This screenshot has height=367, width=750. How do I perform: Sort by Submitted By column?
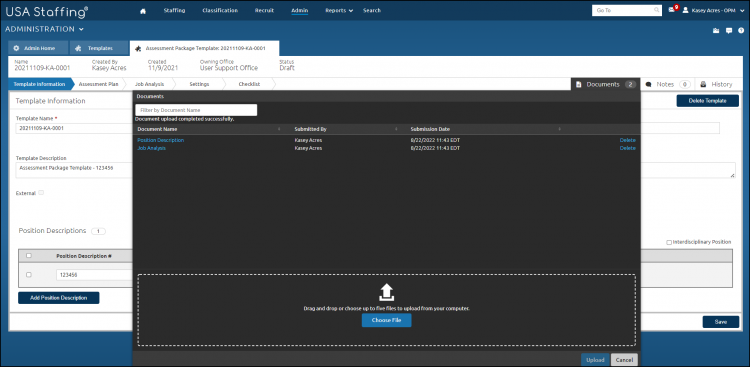(310, 129)
